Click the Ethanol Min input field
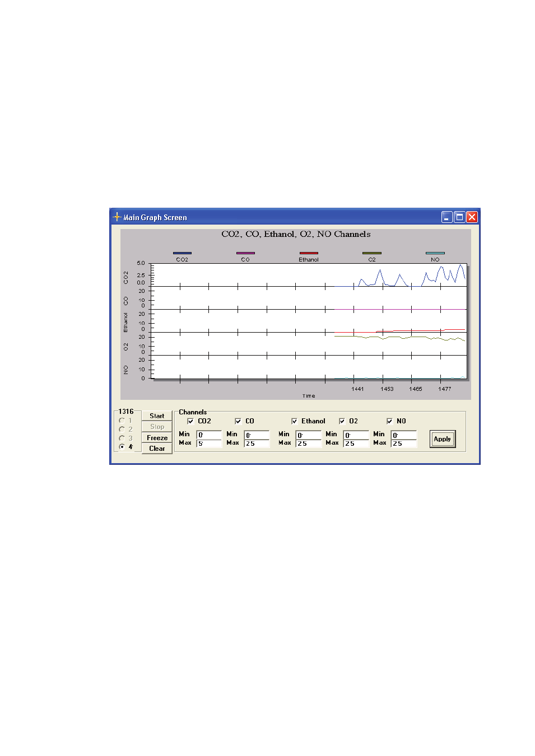The image size is (535, 756). point(309,435)
